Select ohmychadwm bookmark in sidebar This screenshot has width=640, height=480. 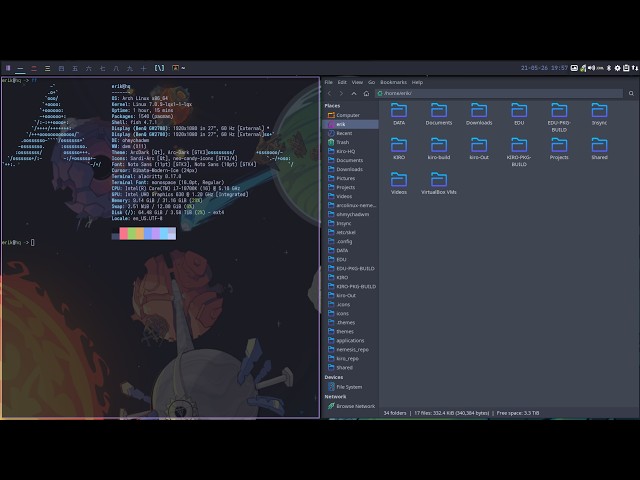351,214
